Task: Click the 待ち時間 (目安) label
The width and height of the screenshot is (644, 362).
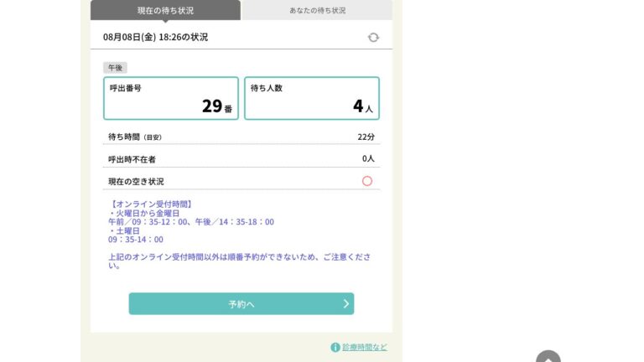Action: [134, 137]
